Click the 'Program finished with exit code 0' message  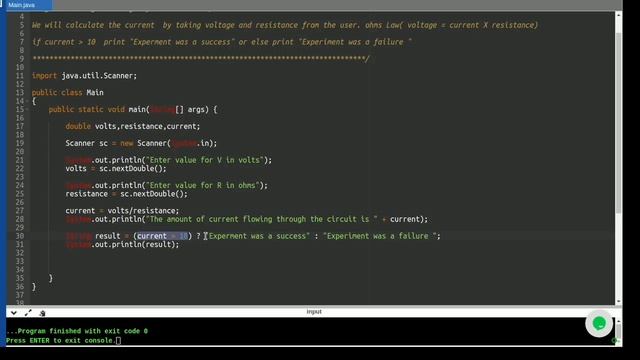(77, 331)
